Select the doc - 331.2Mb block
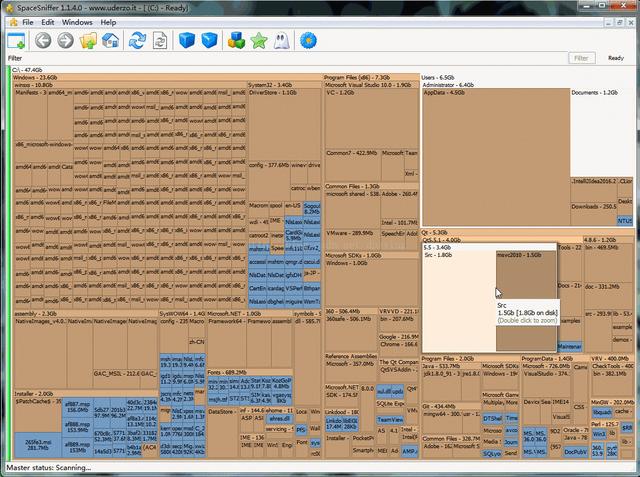This screenshot has height=477, width=640. [x=608, y=296]
